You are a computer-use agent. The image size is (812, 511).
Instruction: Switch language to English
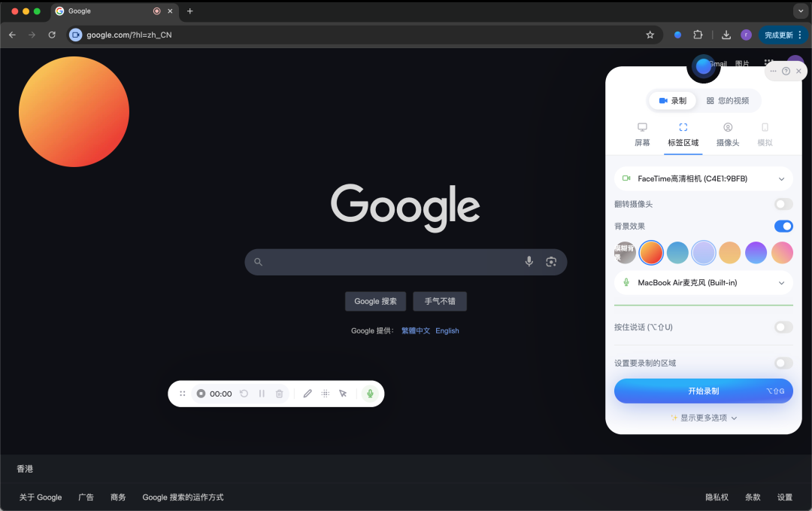pyautogui.click(x=447, y=330)
